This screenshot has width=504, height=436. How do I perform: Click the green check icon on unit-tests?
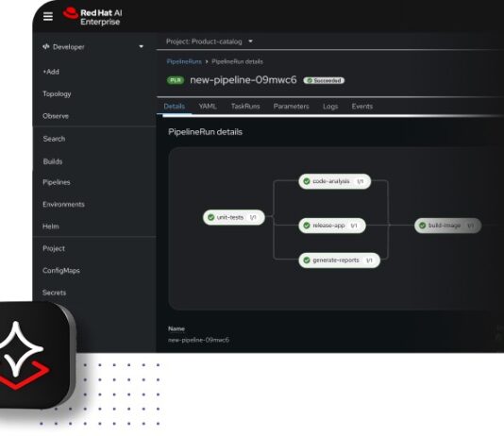pyautogui.click(x=210, y=217)
